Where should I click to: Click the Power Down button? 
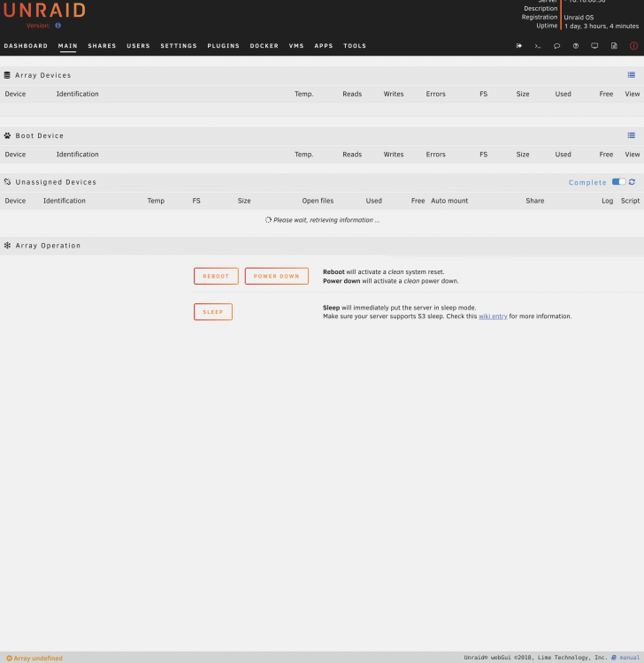[276, 276]
